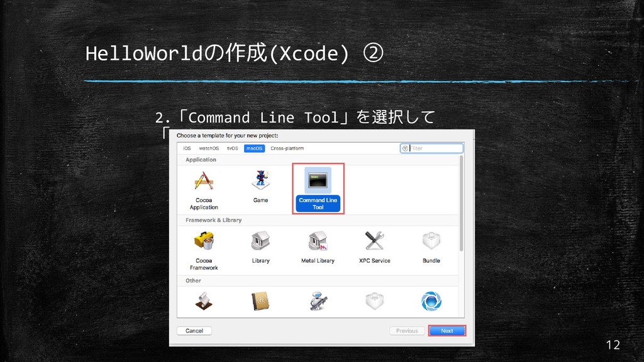Click the Cancel button
This screenshot has width=644, height=362.
pyautogui.click(x=194, y=331)
